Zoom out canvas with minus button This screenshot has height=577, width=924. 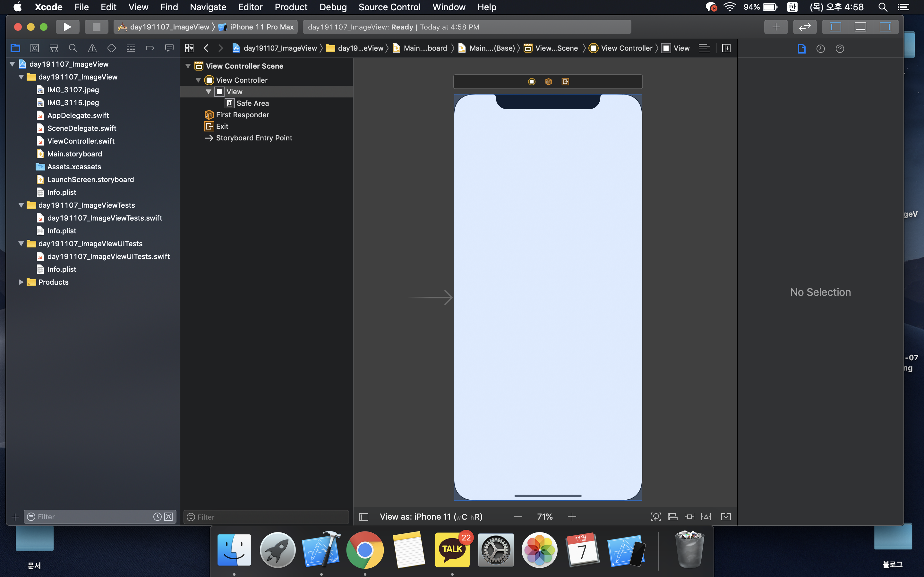[518, 517]
